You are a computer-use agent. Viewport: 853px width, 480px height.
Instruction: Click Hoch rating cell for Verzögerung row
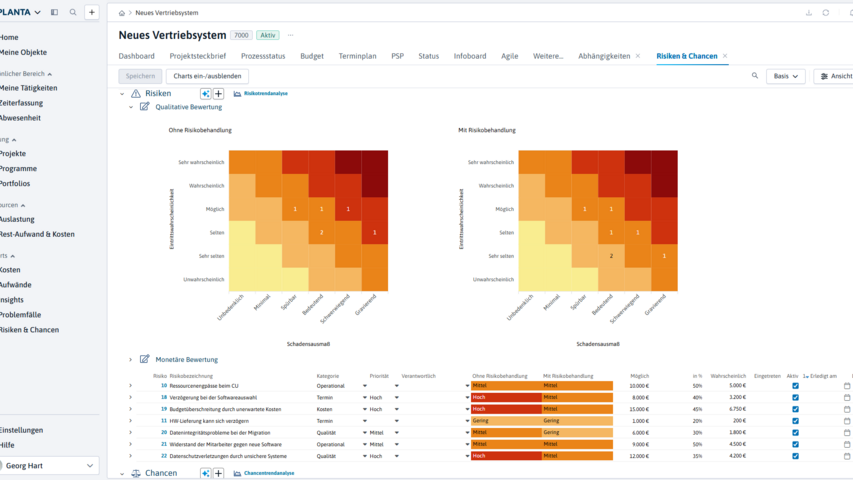pos(506,397)
